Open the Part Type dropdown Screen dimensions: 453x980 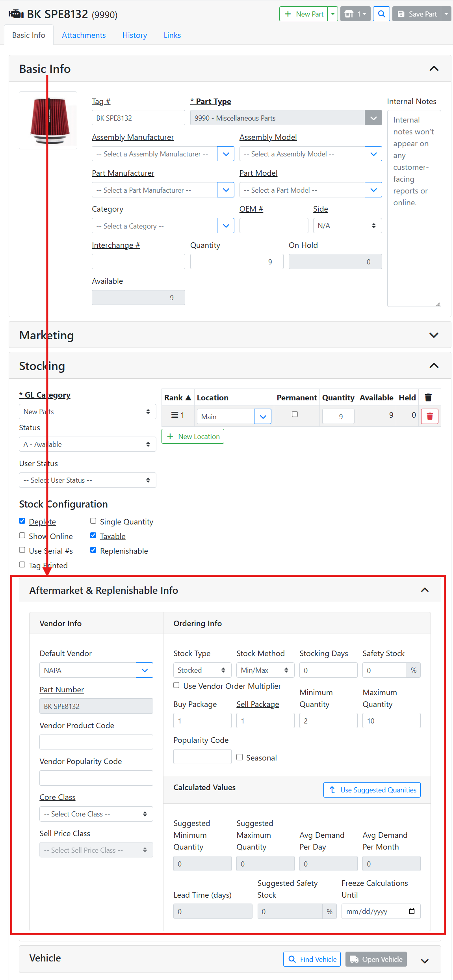pos(373,118)
